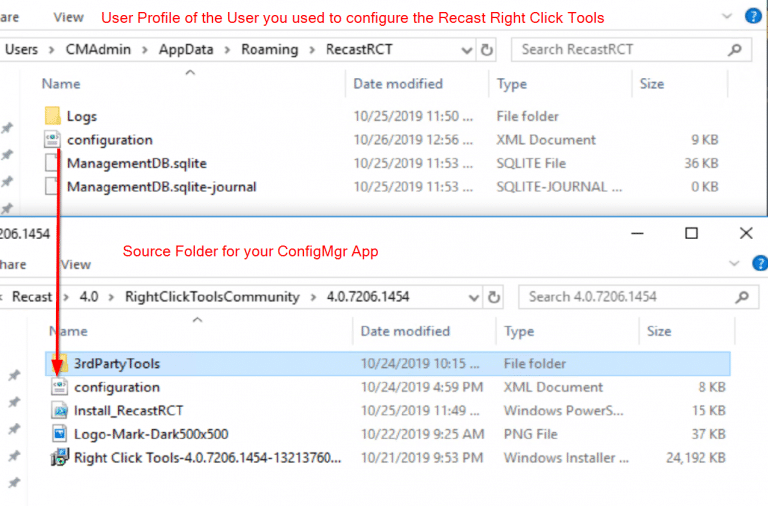Open address bar history dropdown in RecastRCT window
The width and height of the screenshot is (768, 506).
tap(464, 49)
